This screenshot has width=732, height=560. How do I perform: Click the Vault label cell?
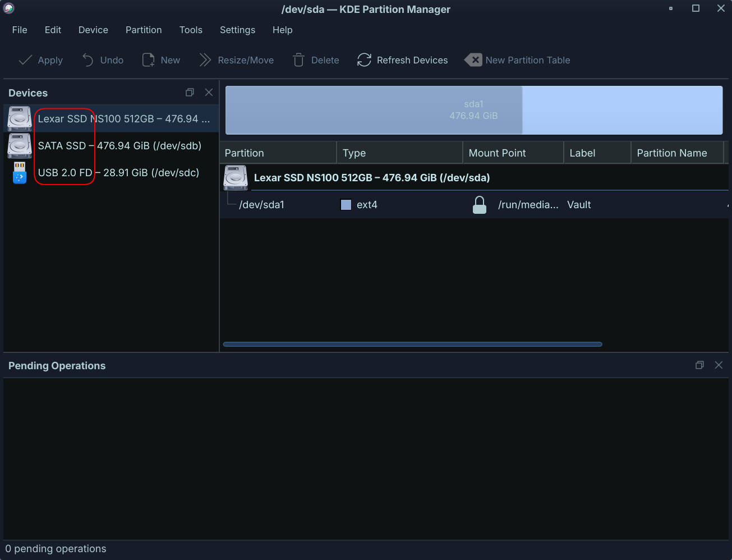pos(579,205)
